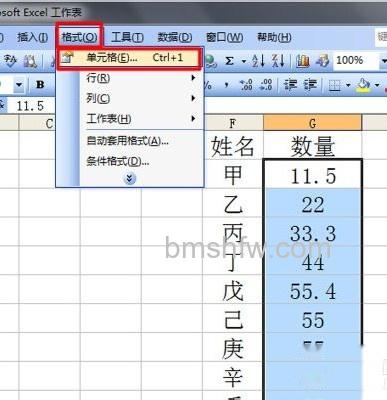Click the borders icon
The width and height of the screenshot is (387, 400).
[334, 86]
